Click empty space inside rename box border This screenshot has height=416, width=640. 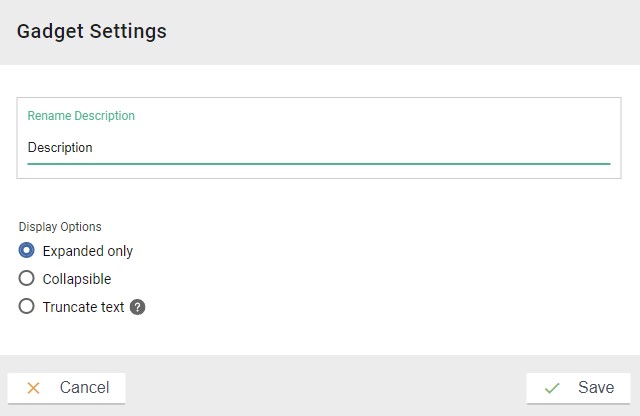400,116
